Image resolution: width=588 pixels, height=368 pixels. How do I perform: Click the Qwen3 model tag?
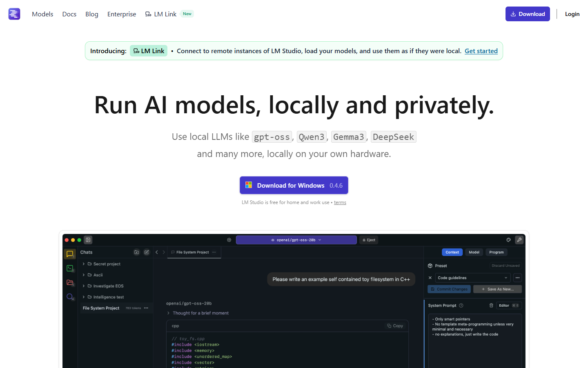point(312,137)
